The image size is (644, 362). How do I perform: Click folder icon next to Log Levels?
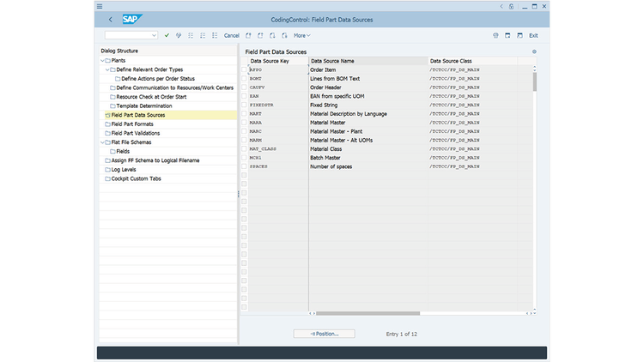107,170
